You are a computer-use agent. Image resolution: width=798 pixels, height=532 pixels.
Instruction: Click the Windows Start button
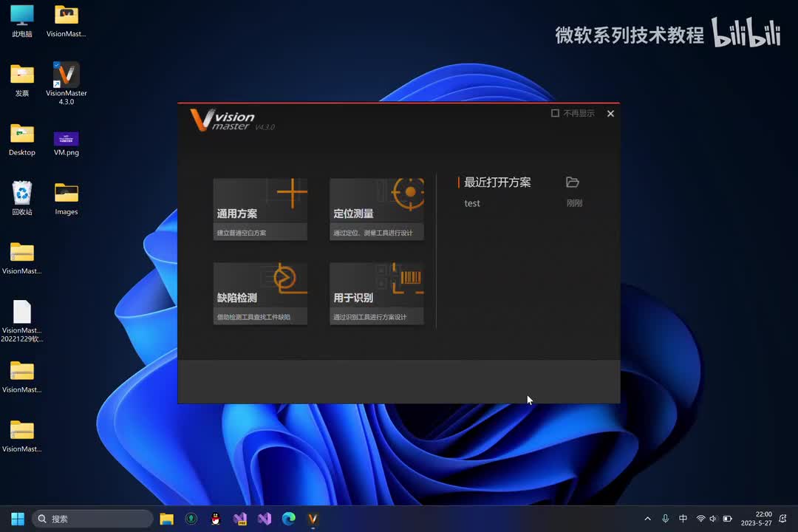pos(18,519)
